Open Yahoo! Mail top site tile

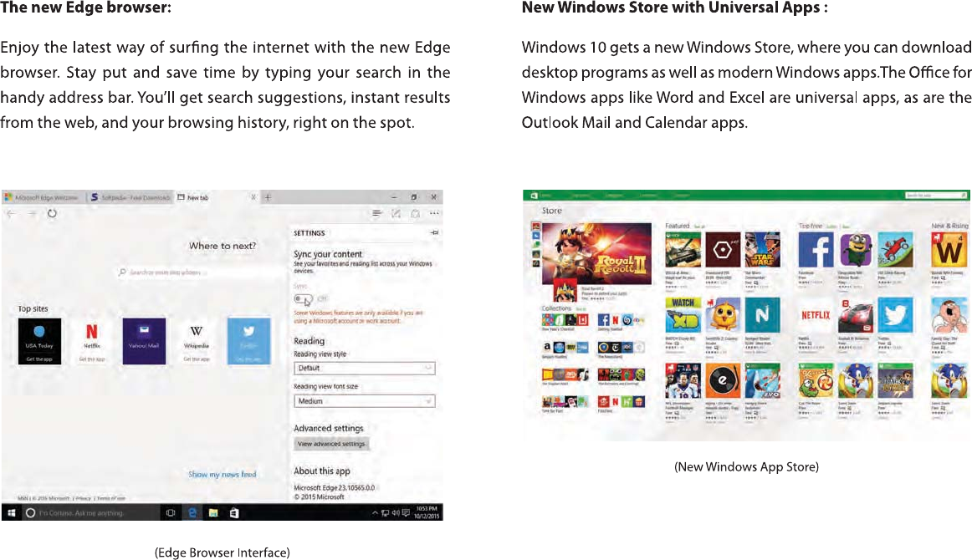tap(144, 341)
